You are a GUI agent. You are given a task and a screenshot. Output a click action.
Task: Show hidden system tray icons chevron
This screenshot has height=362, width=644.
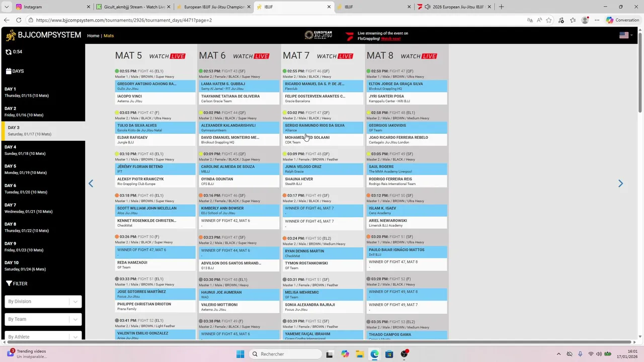(x=558, y=354)
